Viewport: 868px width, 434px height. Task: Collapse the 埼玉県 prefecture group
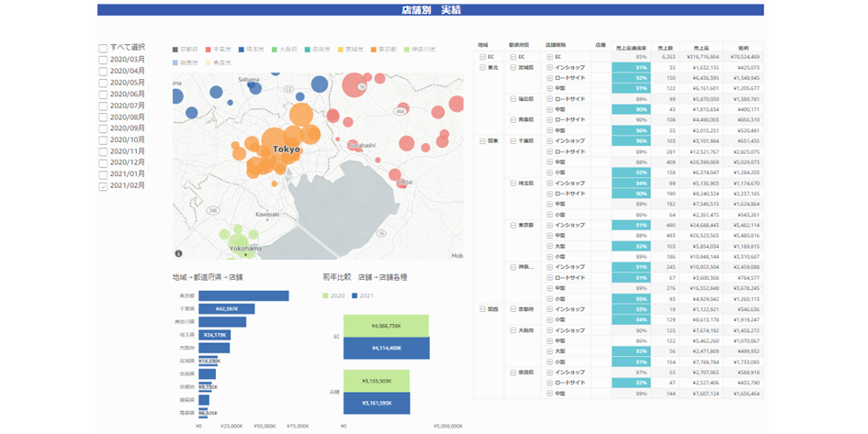[x=513, y=183]
